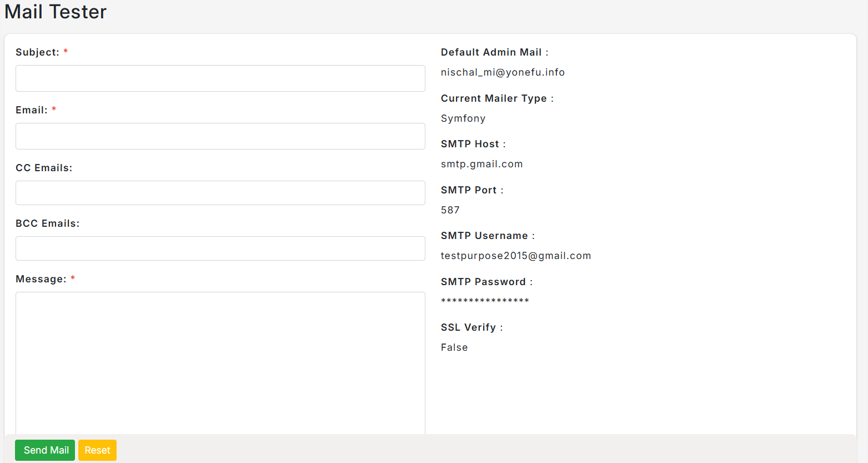Click inside the Message text area
868x463 pixels.
pos(220,363)
